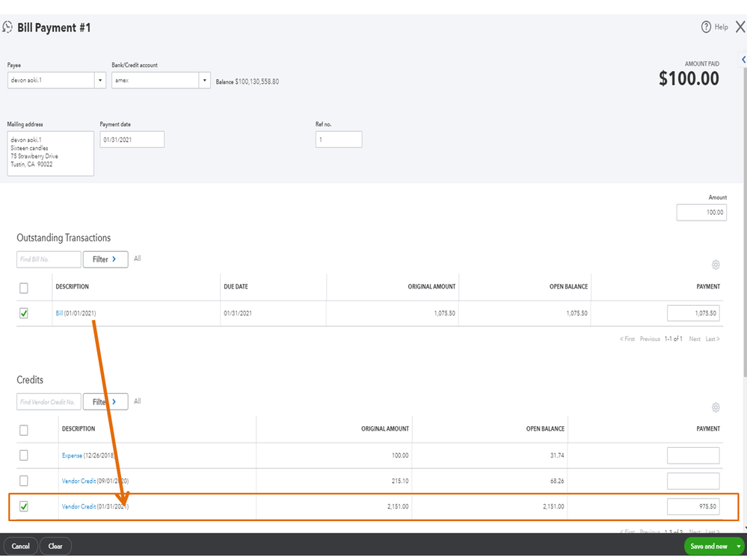Open Filter in Credits section
This screenshot has height=560, width=747.
click(x=105, y=402)
